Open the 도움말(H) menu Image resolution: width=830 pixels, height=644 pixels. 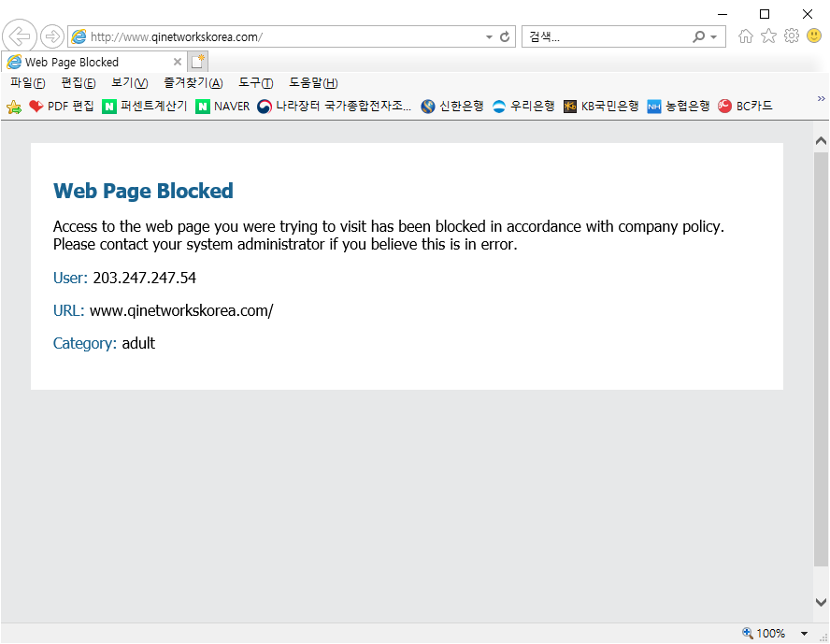[x=313, y=83]
